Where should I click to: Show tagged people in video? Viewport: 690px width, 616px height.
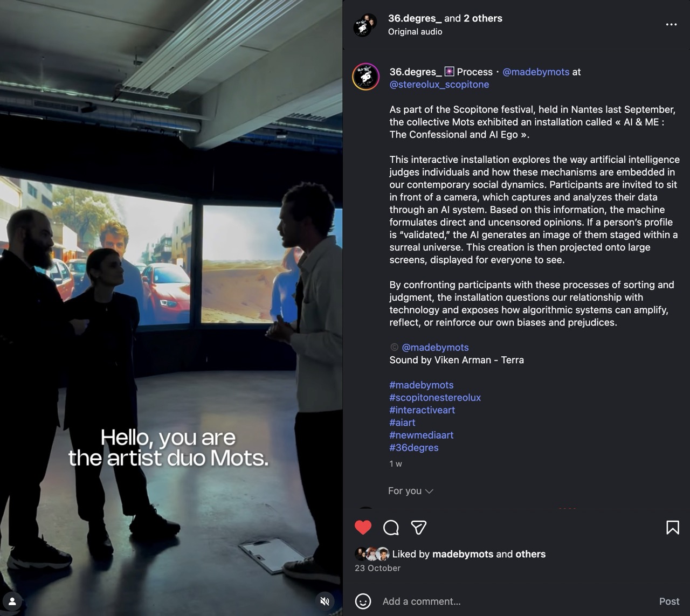(x=12, y=601)
